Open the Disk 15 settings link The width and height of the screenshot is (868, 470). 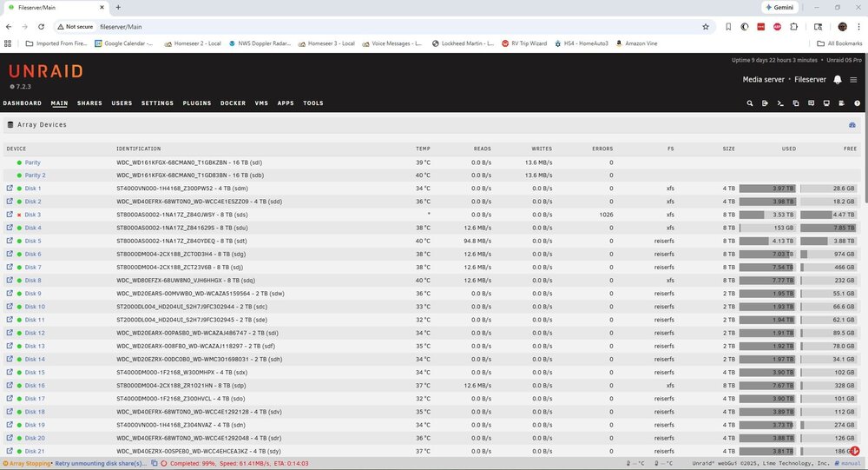[x=35, y=373]
